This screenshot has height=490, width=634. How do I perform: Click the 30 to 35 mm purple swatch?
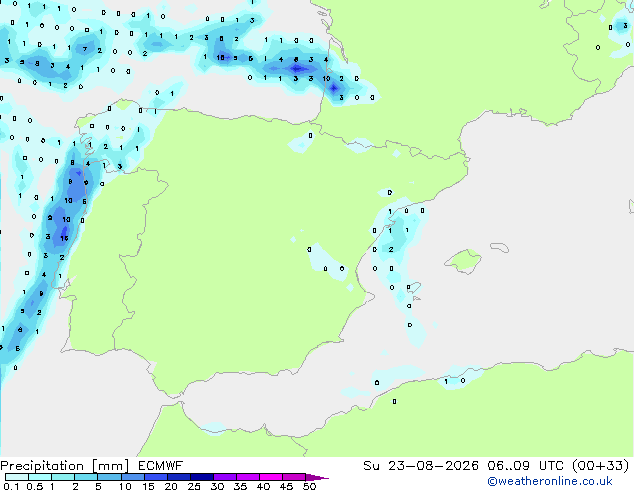pos(225,477)
